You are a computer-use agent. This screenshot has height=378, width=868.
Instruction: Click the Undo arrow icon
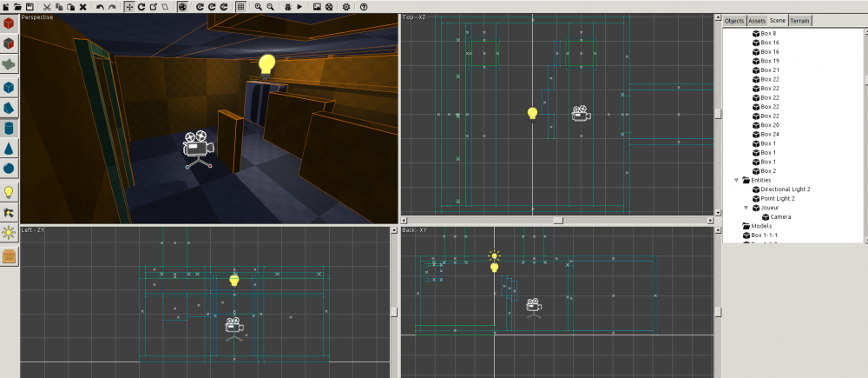[101, 6]
